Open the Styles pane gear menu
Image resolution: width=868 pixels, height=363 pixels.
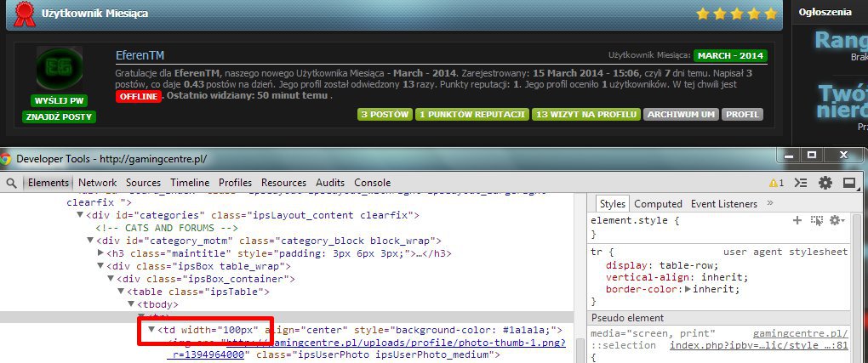click(836, 220)
